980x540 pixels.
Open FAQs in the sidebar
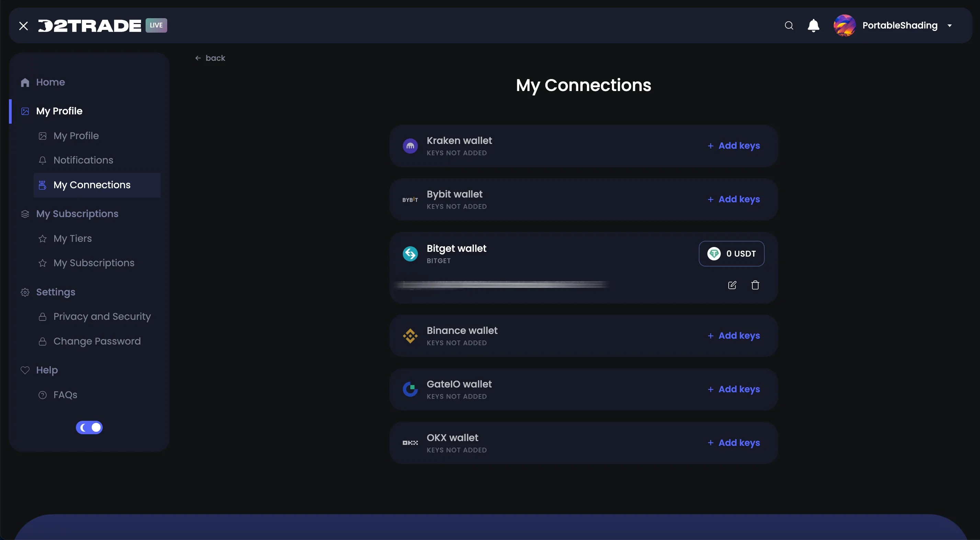click(x=66, y=395)
